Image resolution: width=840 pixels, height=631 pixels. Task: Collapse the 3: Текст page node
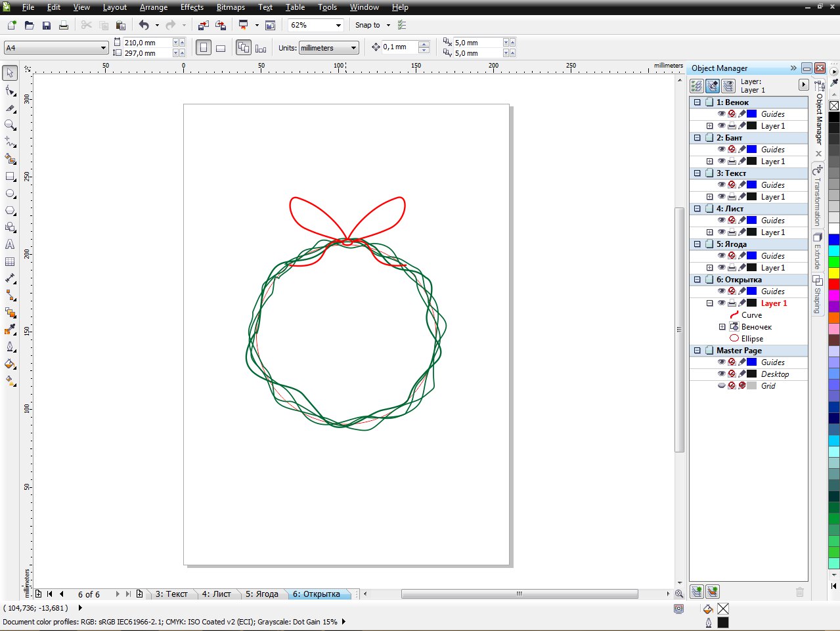tap(697, 173)
